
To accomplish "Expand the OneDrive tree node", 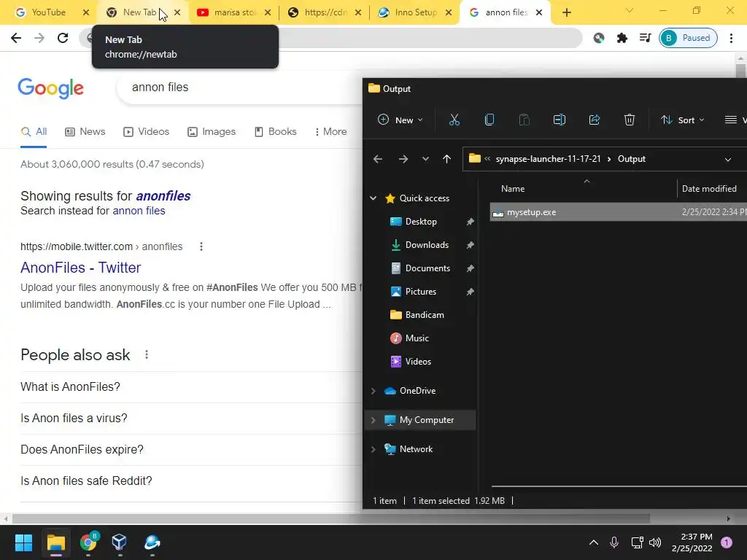I will pos(373,391).
